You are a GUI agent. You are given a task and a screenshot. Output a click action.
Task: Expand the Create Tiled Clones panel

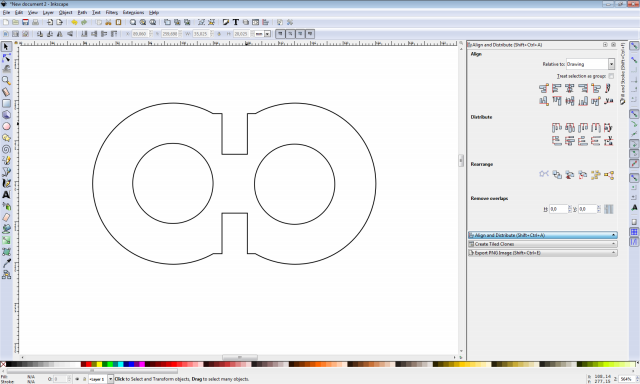(x=542, y=244)
